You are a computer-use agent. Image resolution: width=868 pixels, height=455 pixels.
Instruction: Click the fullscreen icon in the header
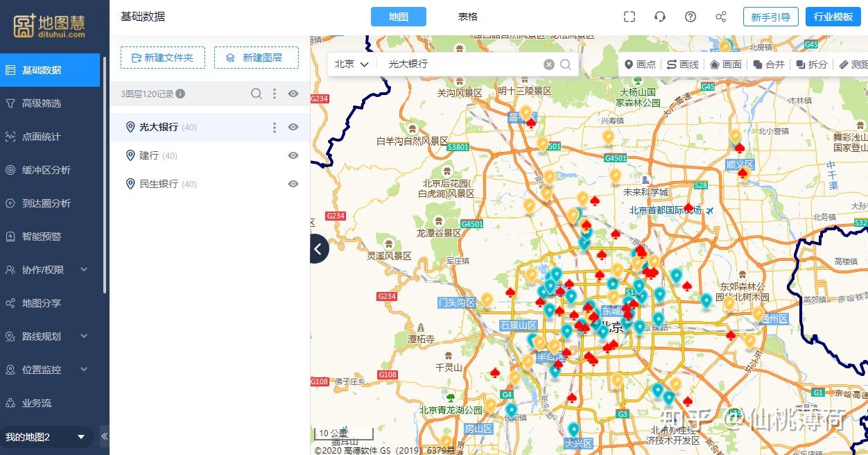point(630,17)
